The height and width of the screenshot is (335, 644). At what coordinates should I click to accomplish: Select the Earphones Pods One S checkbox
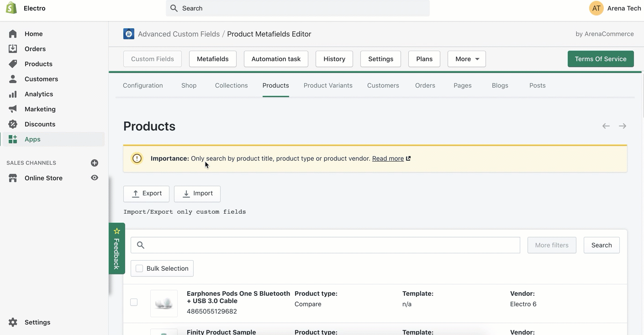(134, 302)
